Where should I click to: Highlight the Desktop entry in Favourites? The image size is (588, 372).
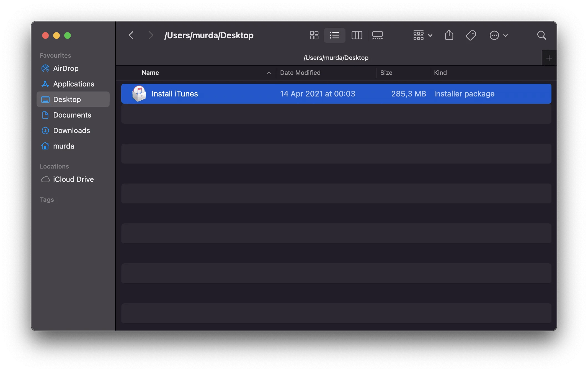click(x=66, y=99)
